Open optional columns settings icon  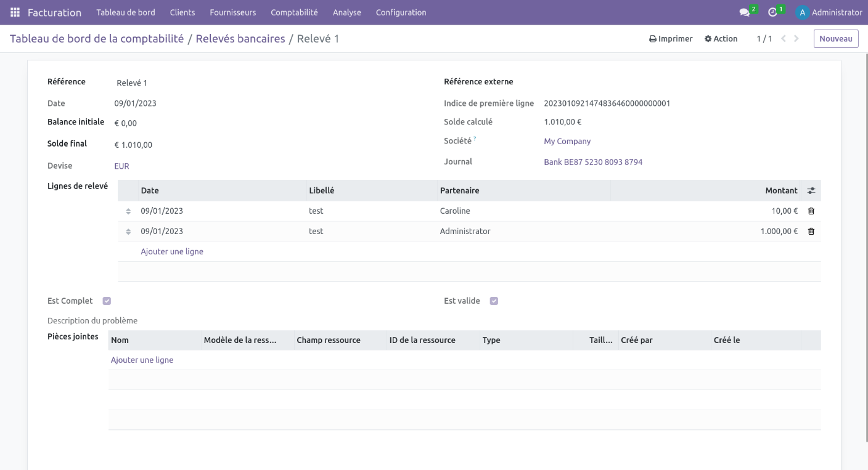tap(811, 190)
